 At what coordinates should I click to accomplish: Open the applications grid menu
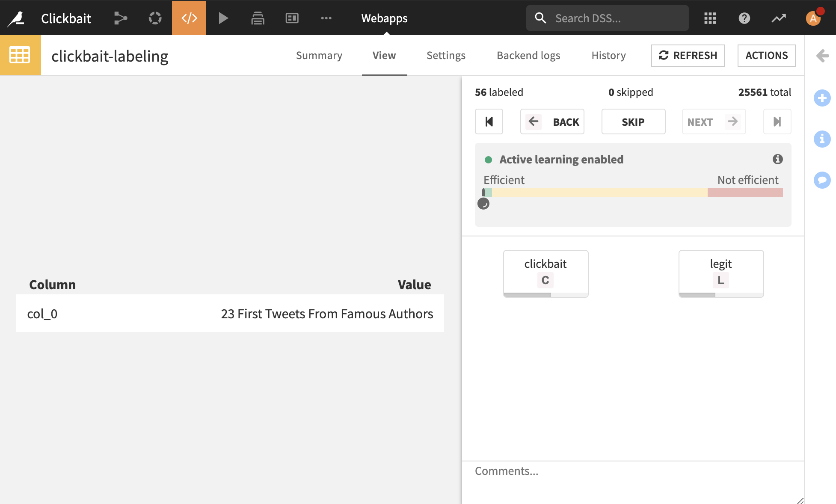coord(710,18)
